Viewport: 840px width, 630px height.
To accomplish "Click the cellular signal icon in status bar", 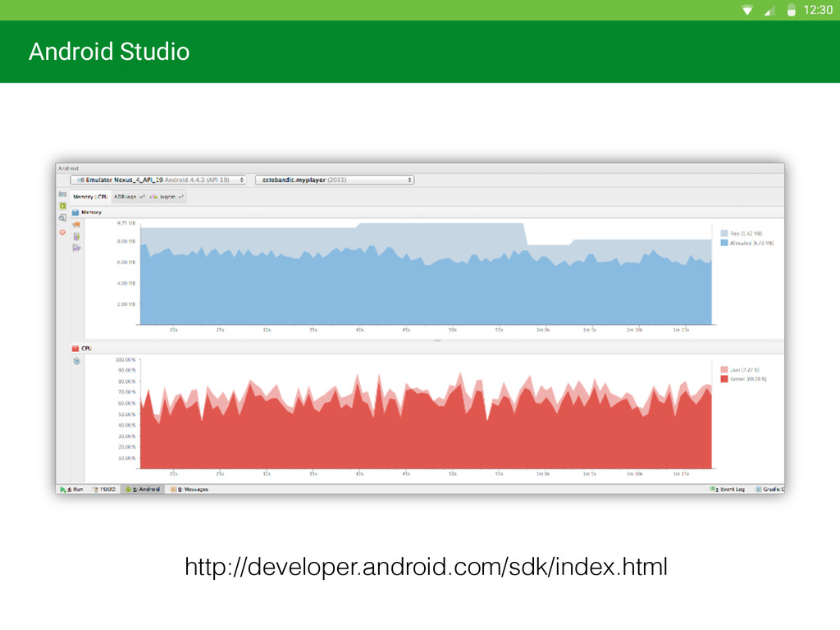I will point(769,10).
